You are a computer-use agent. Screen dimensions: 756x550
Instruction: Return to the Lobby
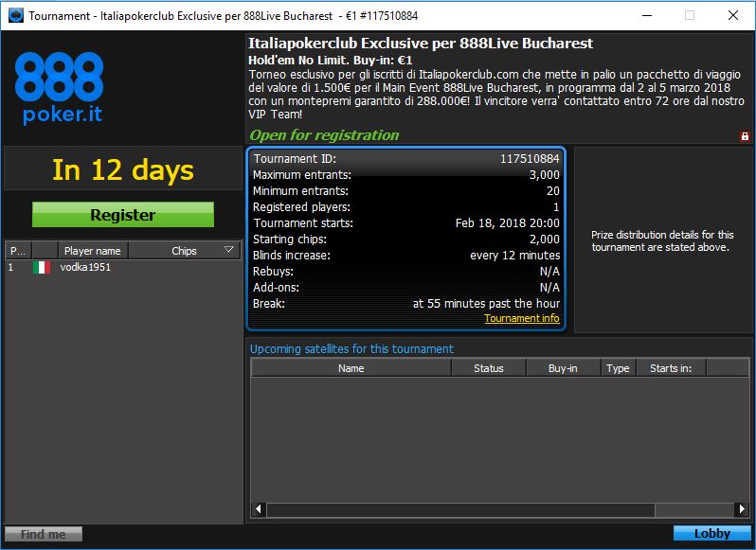point(711,533)
